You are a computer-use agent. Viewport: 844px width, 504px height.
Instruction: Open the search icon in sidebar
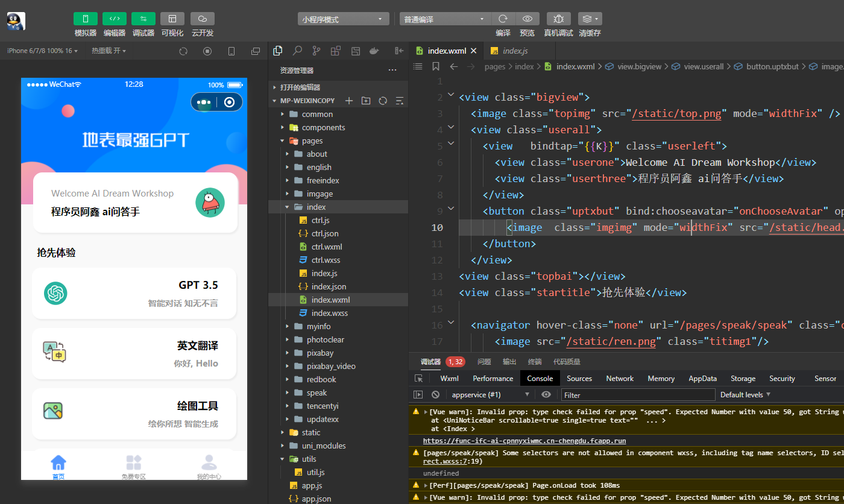[297, 51]
